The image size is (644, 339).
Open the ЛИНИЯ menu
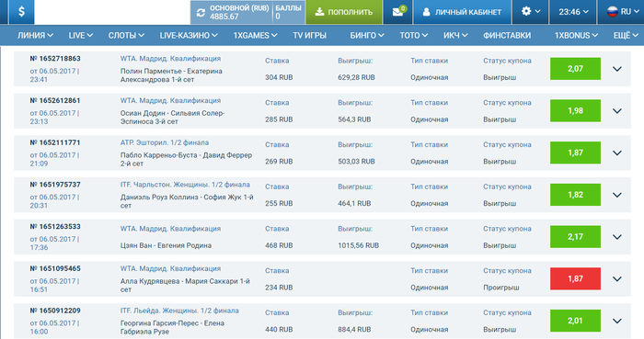click(x=35, y=36)
